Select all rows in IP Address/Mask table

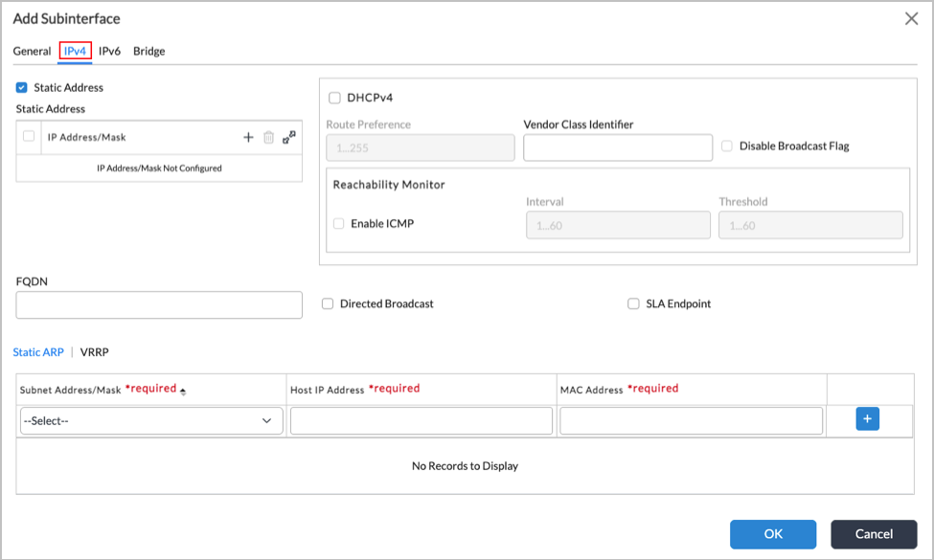coord(29,137)
